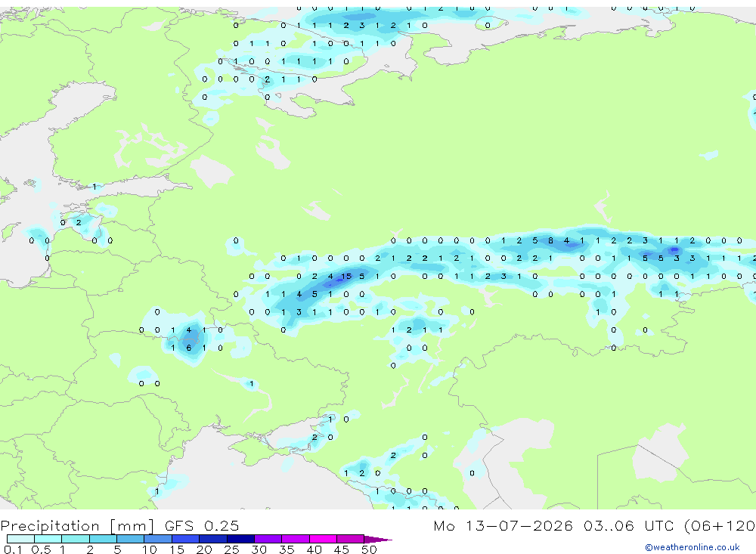Viewport: 756px width, 554px height.
Task: Click the '8' precipitation value on the map
Action: [550, 240]
